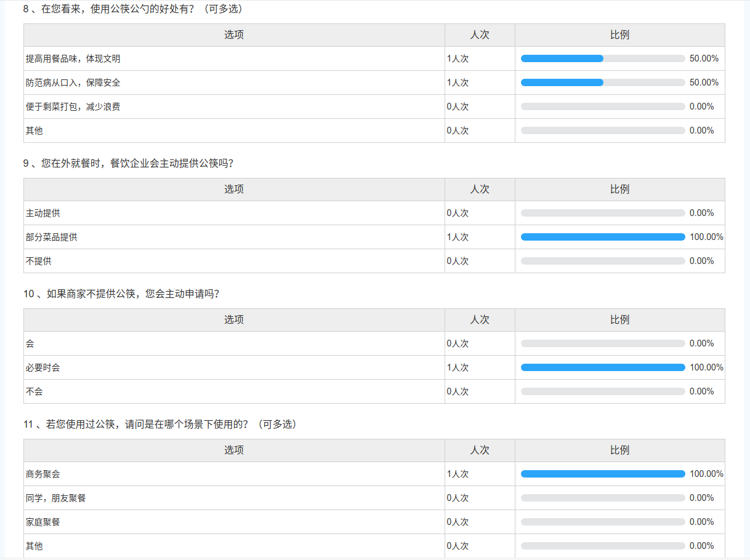The width and height of the screenshot is (750, 560).
Task: Click the 50.00% bar for 提高用餐品味，体现文明
Action: pyautogui.click(x=602, y=58)
